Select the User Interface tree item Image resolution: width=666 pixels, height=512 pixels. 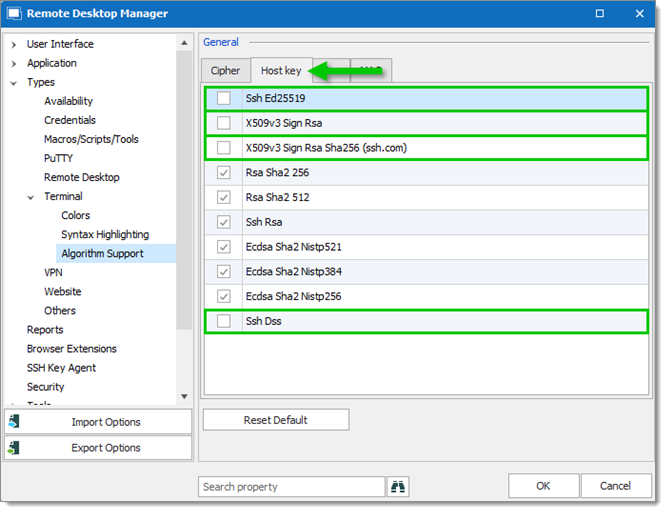point(60,44)
